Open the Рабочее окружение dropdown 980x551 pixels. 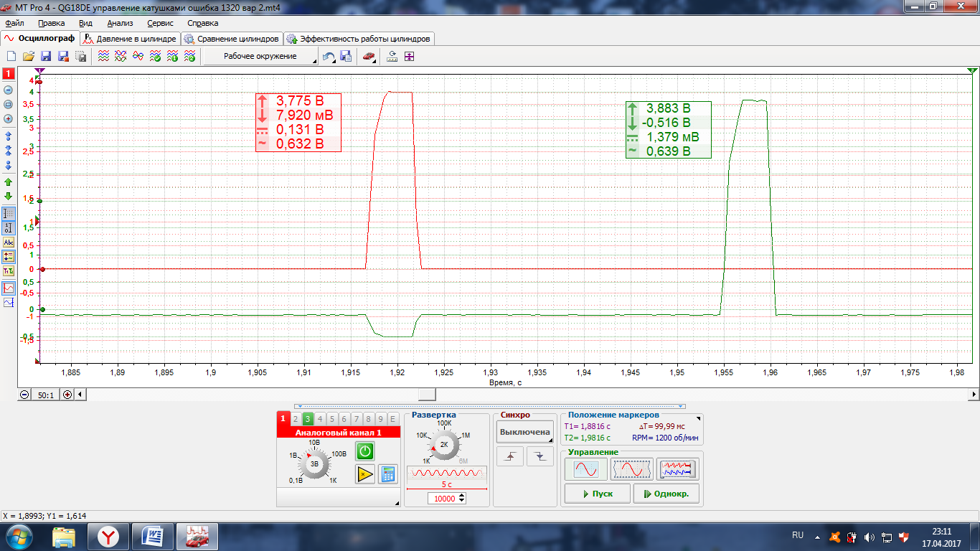260,57
